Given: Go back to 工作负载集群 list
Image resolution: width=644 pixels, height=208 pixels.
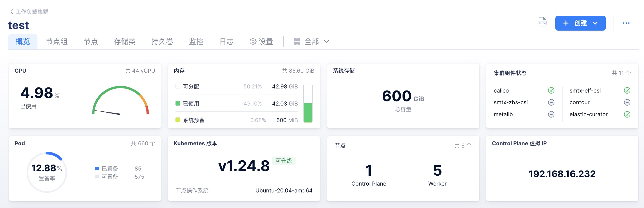Looking at the screenshot, I should [29, 12].
